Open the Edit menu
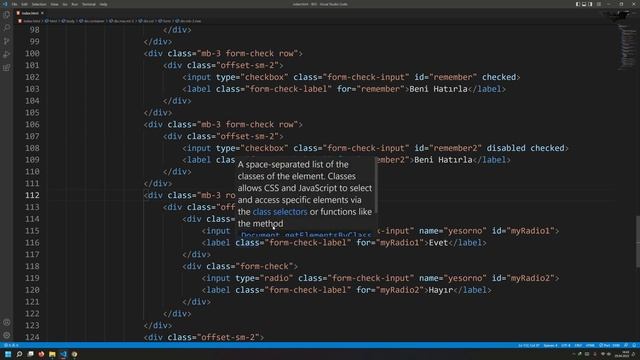 (24, 4)
